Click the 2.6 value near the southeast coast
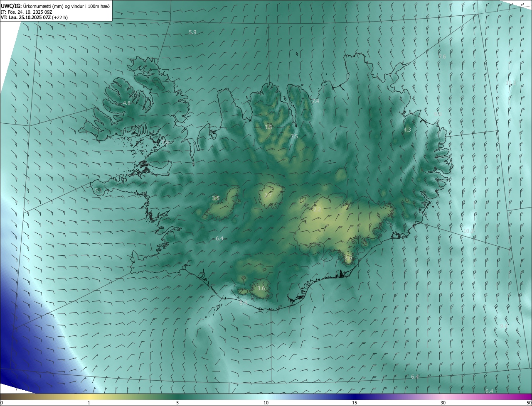This screenshot has width=532, height=406. click(348, 257)
